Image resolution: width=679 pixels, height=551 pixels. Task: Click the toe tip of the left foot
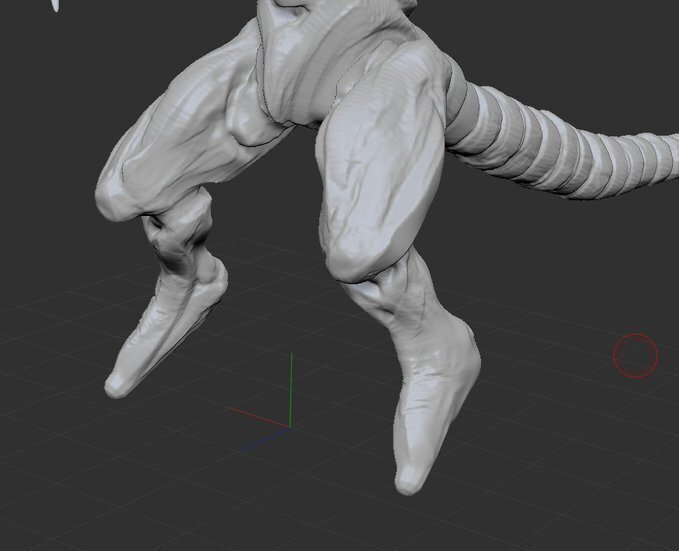[x=116, y=386]
